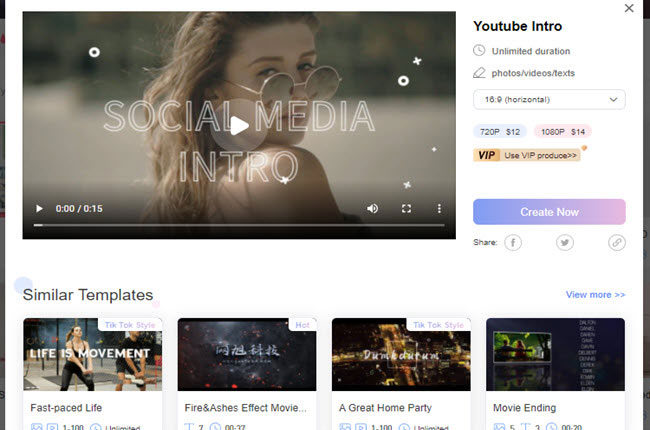Share on Twitter
The width and height of the screenshot is (650, 430).
[x=565, y=243]
